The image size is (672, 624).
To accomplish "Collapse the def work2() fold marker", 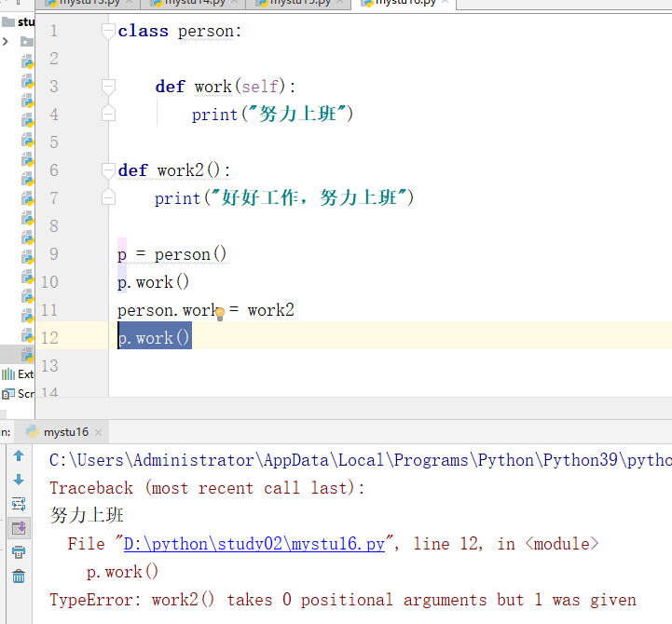I will click(x=108, y=170).
